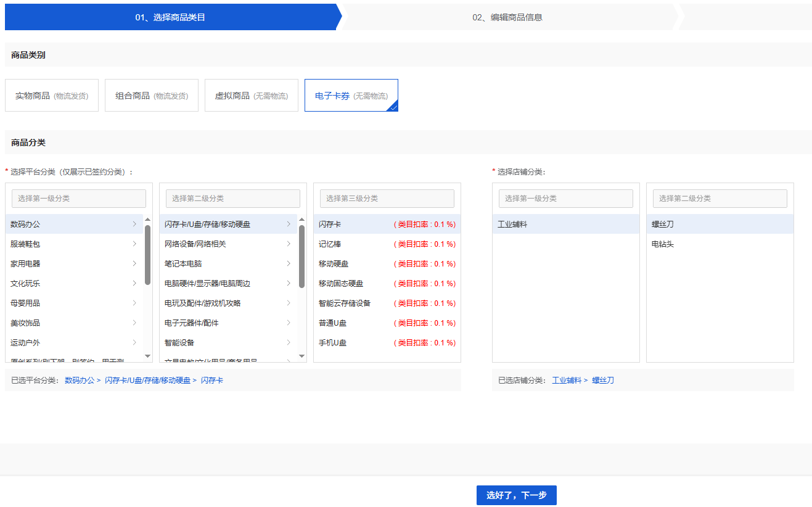Image resolution: width=812 pixels, height=507 pixels.
Task: Select 记忆棒 third-level category
Action: [x=387, y=244]
